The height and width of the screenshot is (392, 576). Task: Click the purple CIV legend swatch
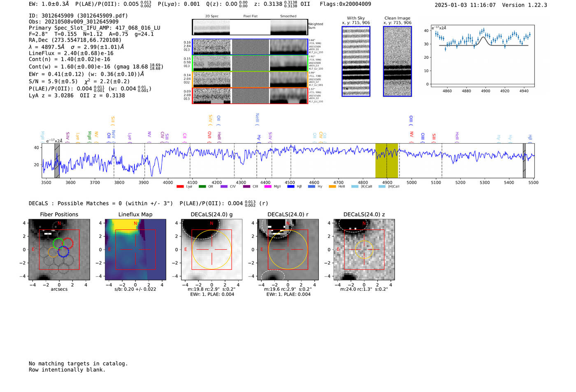(224, 187)
